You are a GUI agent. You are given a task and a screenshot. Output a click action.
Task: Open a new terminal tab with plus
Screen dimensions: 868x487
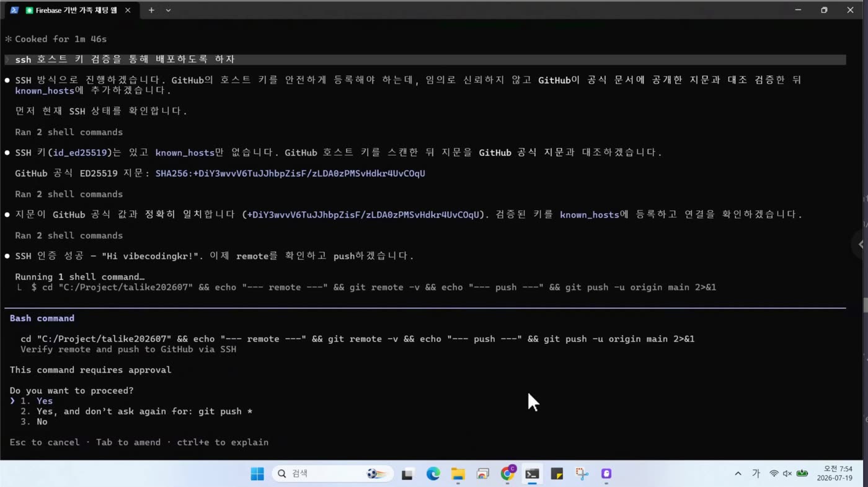[151, 10]
